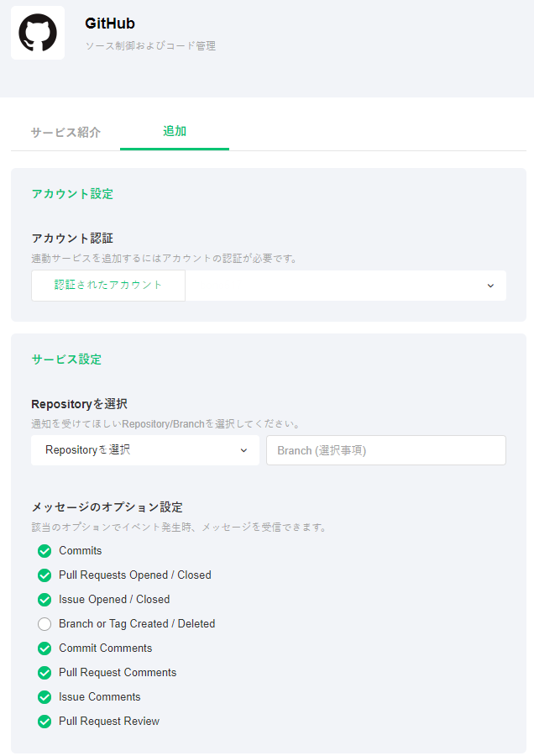Uncheck the Pull Request Comments option
This screenshot has width=534, height=756.
tap(44, 673)
